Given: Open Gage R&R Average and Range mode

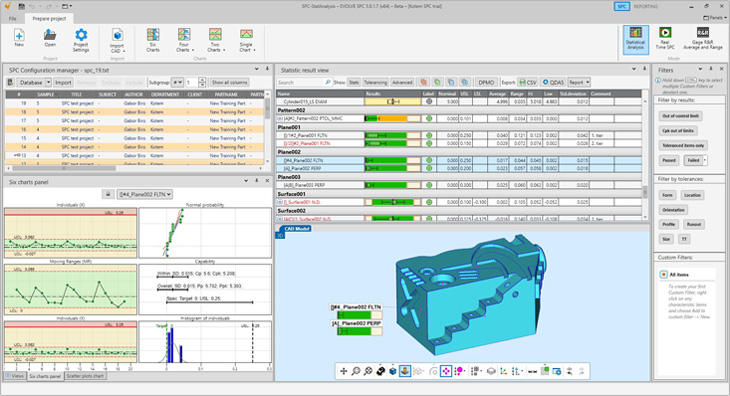Looking at the screenshot, I should [x=703, y=33].
